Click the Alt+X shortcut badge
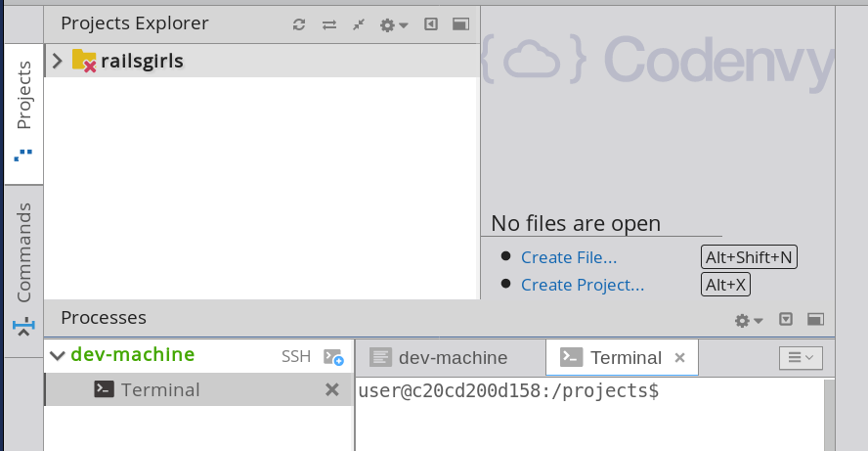868x451 pixels. 725,285
